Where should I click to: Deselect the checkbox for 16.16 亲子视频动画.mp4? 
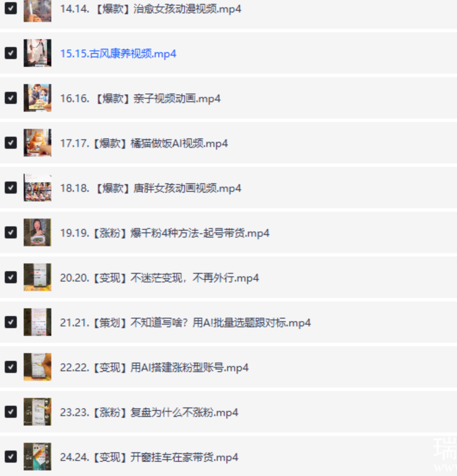coord(11,98)
